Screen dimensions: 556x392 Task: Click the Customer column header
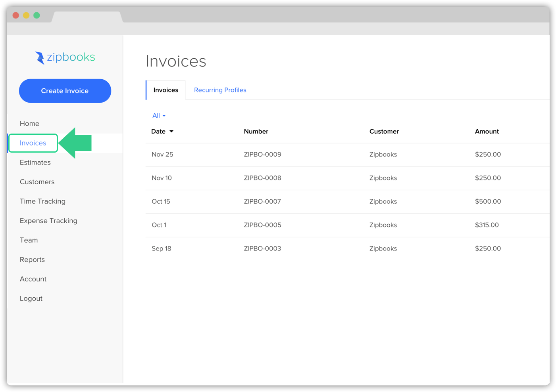[384, 131]
